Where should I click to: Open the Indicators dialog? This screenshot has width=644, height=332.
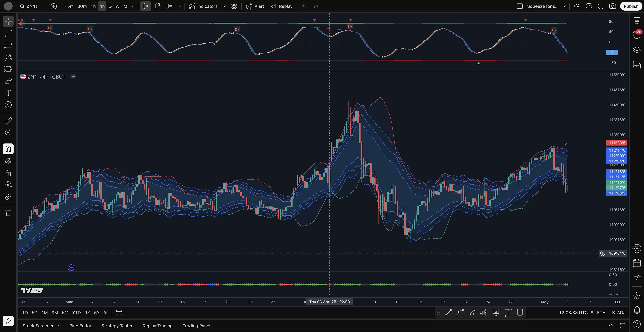(x=203, y=6)
